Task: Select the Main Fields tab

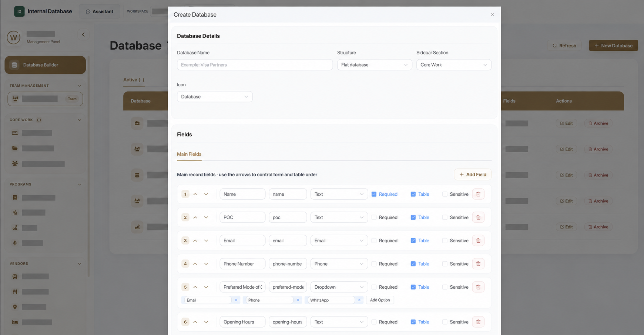Action: pyautogui.click(x=189, y=154)
